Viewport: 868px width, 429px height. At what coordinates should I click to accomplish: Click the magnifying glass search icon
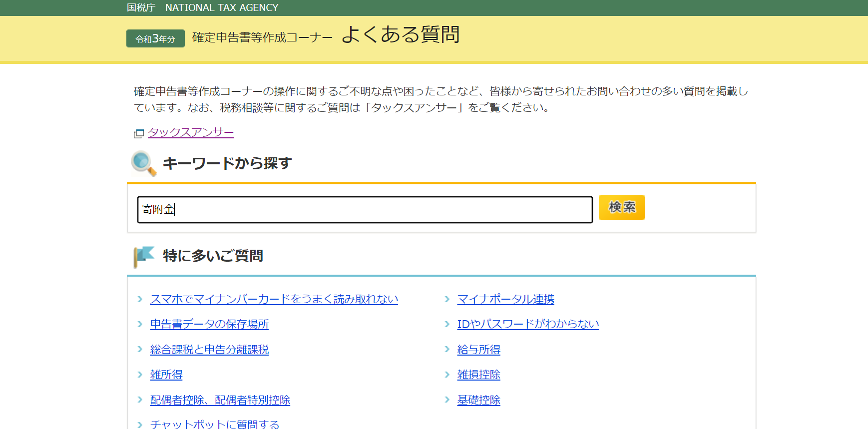tap(143, 163)
